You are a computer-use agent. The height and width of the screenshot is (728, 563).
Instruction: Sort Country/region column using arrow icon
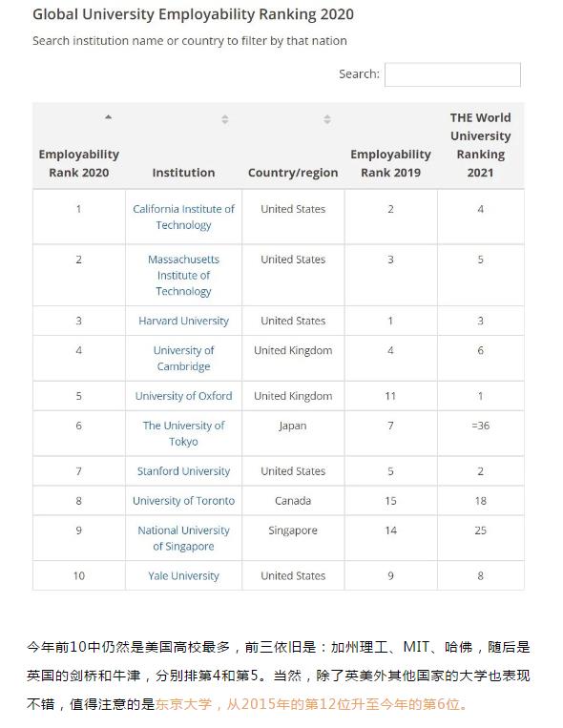tap(327, 119)
